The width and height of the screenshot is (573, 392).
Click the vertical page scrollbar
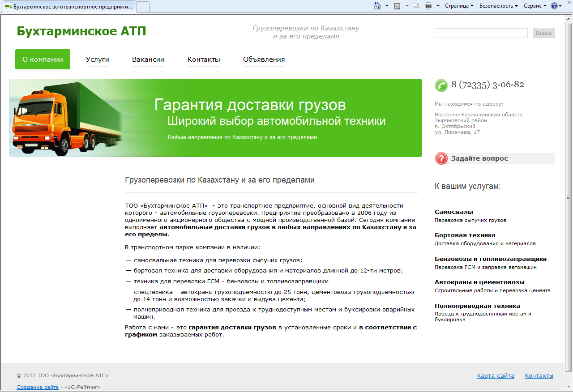569,197
